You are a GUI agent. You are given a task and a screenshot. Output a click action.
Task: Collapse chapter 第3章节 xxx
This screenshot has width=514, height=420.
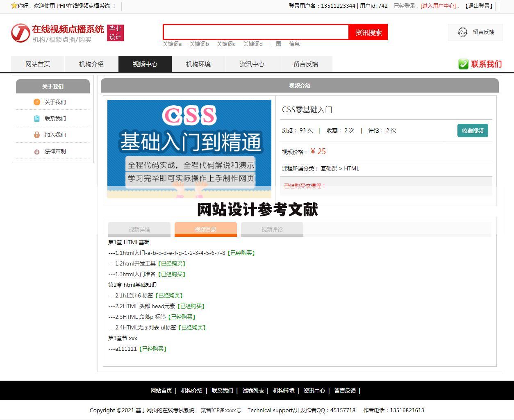click(123, 338)
